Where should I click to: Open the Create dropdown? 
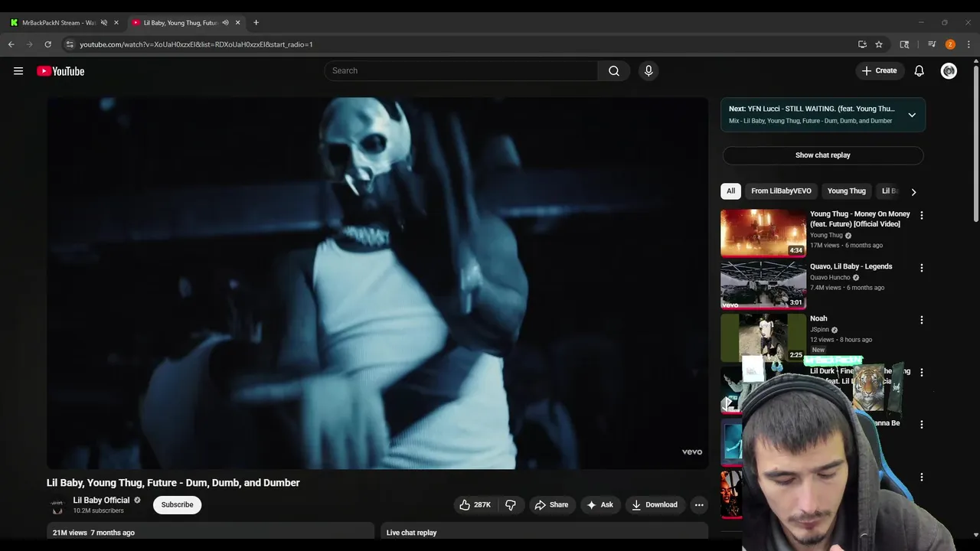pyautogui.click(x=879, y=70)
